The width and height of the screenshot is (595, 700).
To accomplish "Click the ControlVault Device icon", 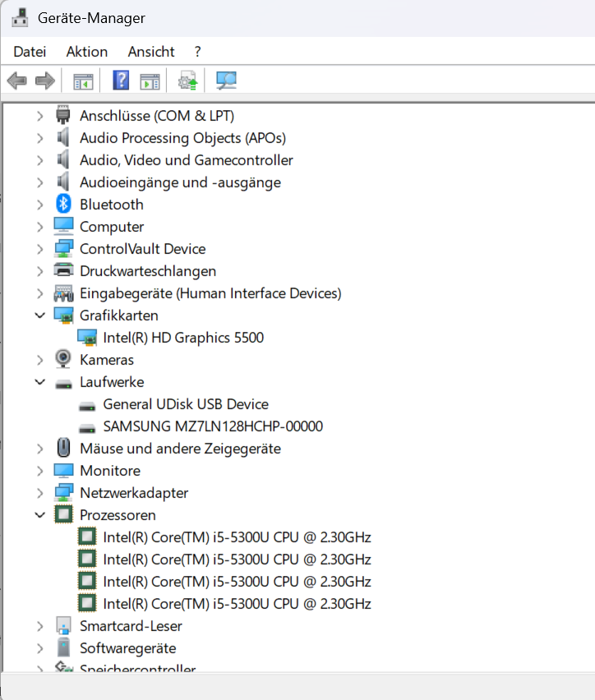I will tap(63, 248).
